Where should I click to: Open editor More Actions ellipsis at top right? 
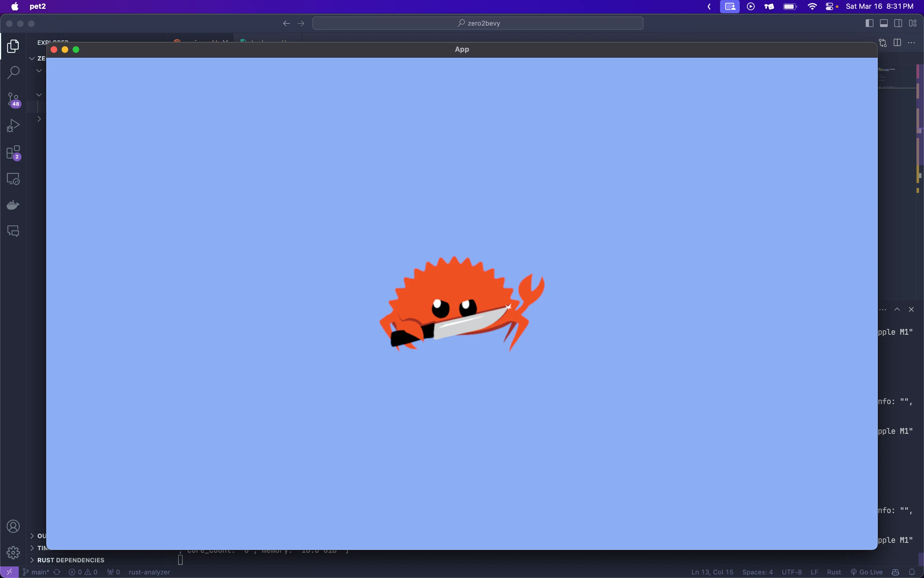(x=911, y=43)
